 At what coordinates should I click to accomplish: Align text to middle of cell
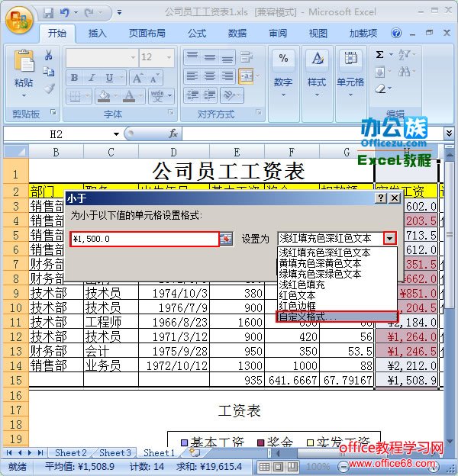[210, 56]
